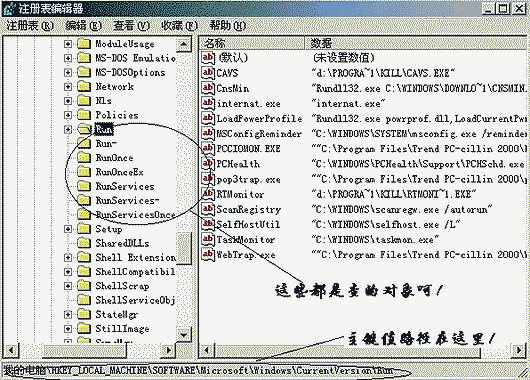
Task: Select the Nls key label
Action: (103, 101)
